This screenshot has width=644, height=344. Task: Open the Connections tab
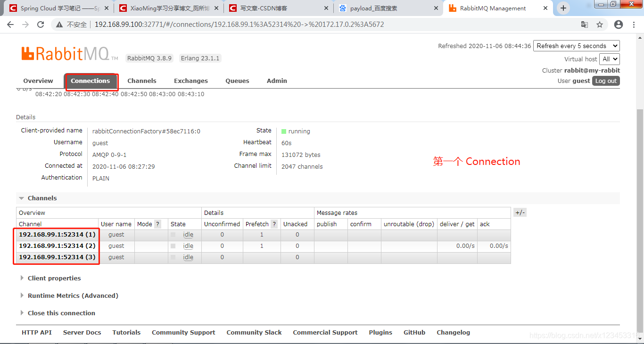tap(91, 81)
